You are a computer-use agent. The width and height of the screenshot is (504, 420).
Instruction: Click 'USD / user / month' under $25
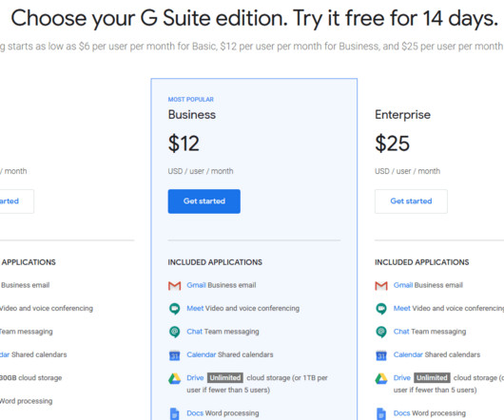[x=407, y=171]
